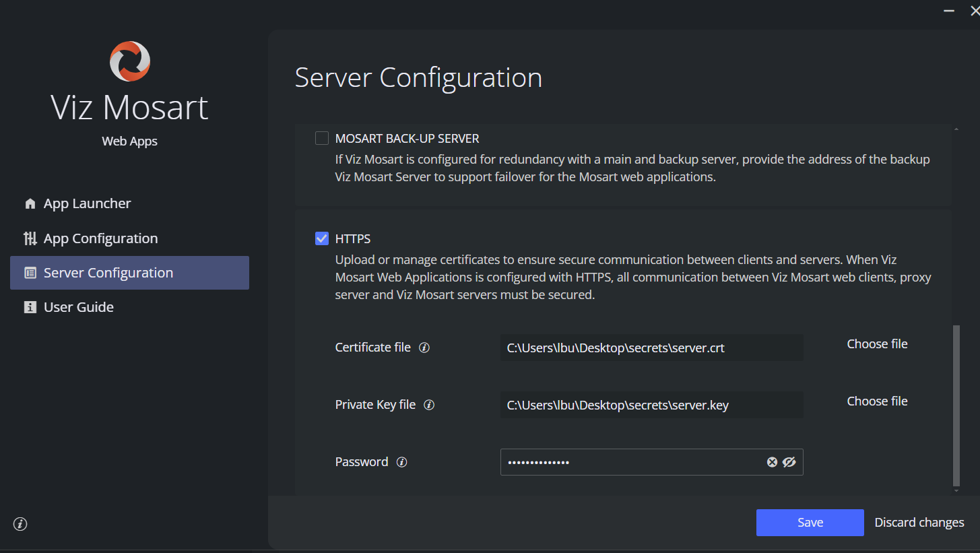Select Server Configuration in the sidebar
This screenshot has height=553, width=980.
tap(129, 273)
